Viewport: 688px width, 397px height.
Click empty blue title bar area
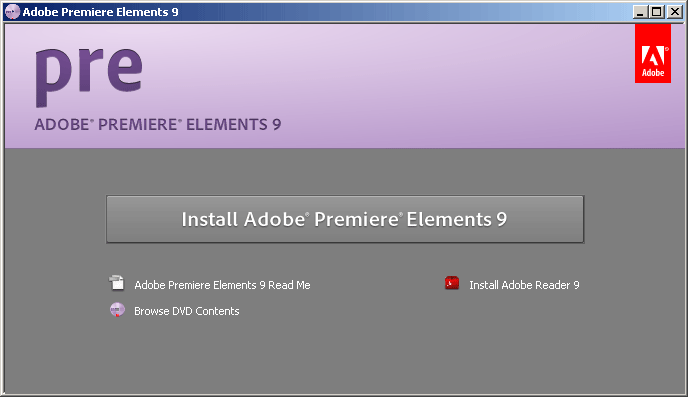pyautogui.click(x=395, y=12)
